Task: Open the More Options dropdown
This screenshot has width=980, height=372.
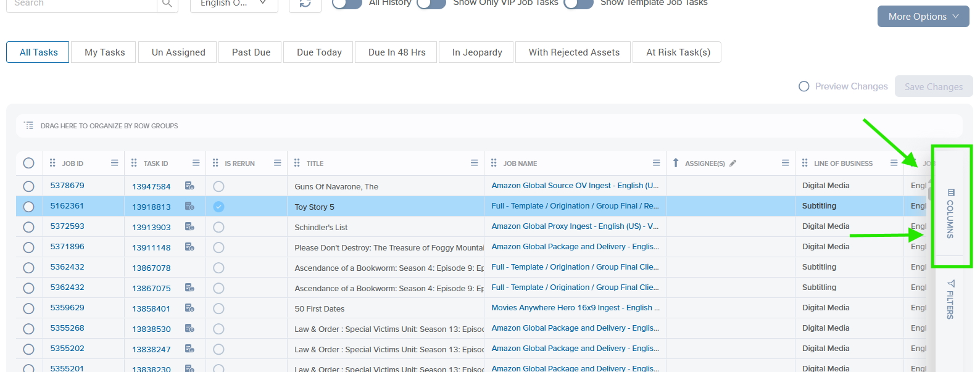Action: point(923,17)
